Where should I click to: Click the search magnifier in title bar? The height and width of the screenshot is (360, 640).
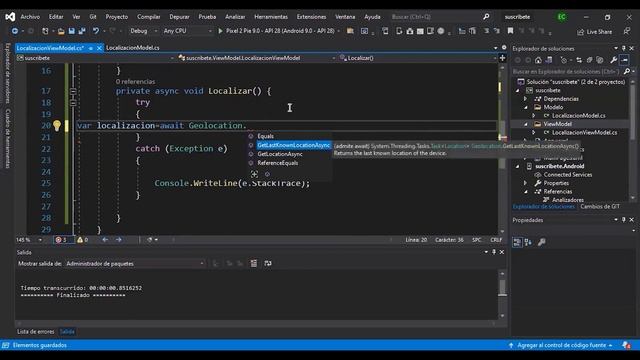click(486, 17)
